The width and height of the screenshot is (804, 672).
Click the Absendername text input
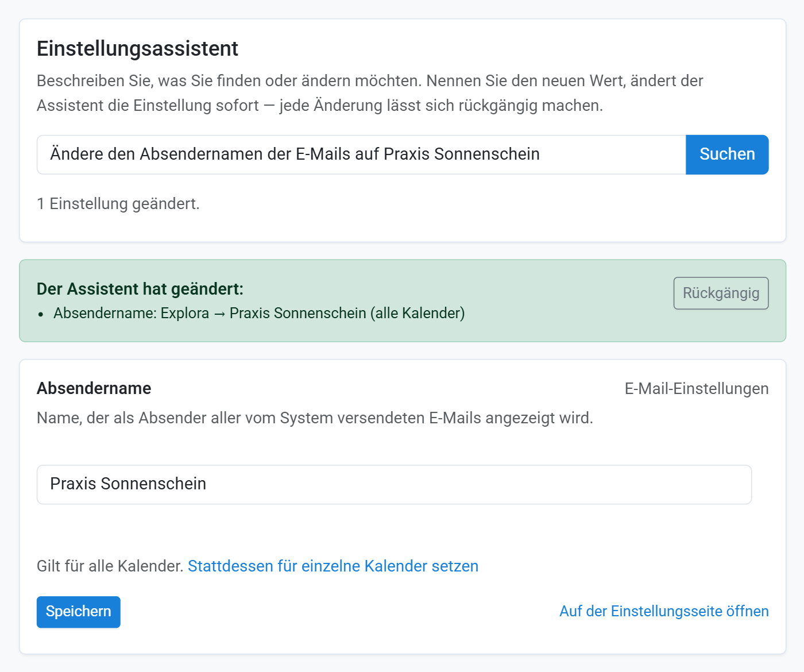coord(394,484)
